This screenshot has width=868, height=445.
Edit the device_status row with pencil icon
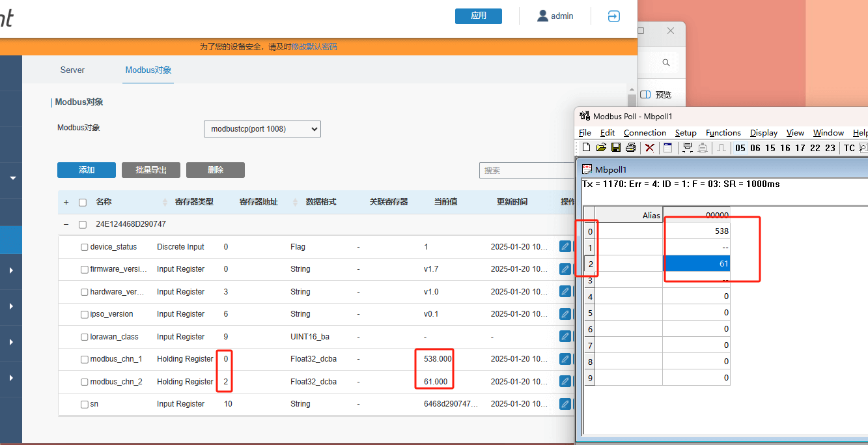565,247
